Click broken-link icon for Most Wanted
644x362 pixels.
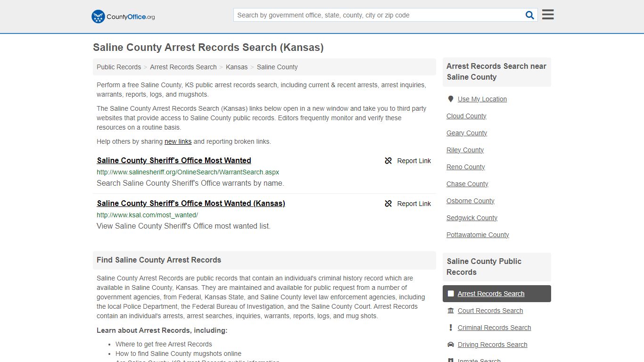click(x=388, y=161)
